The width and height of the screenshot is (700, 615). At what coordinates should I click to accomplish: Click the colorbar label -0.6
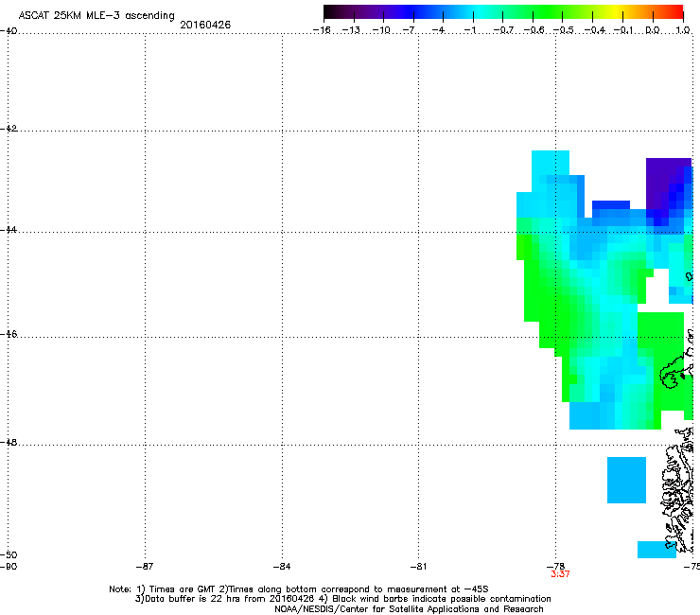point(534,30)
